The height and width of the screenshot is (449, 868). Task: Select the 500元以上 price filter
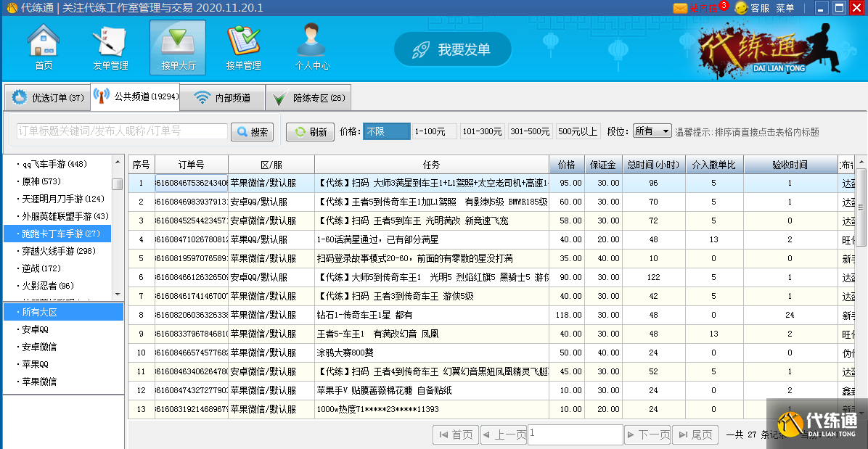[x=578, y=131]
